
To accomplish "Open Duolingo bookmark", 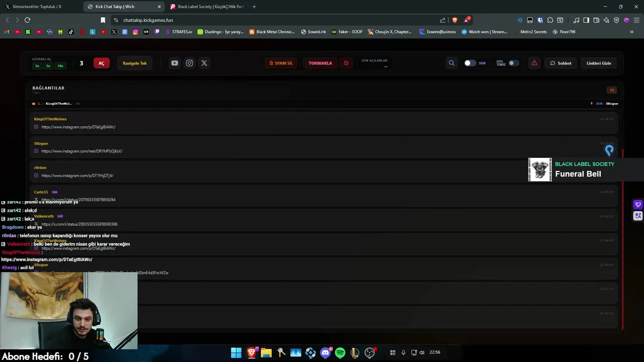I will pyautogui.click(x=220, y=32).
